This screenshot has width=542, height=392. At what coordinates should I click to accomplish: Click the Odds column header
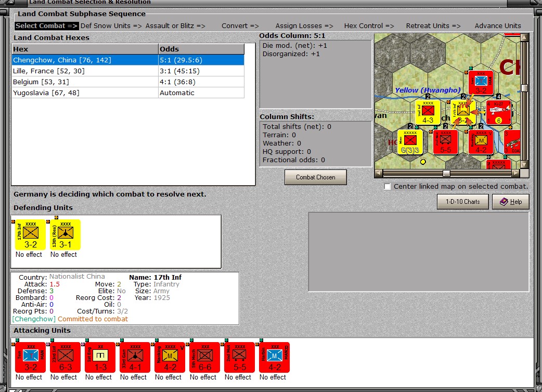click(x=201, y=49)
